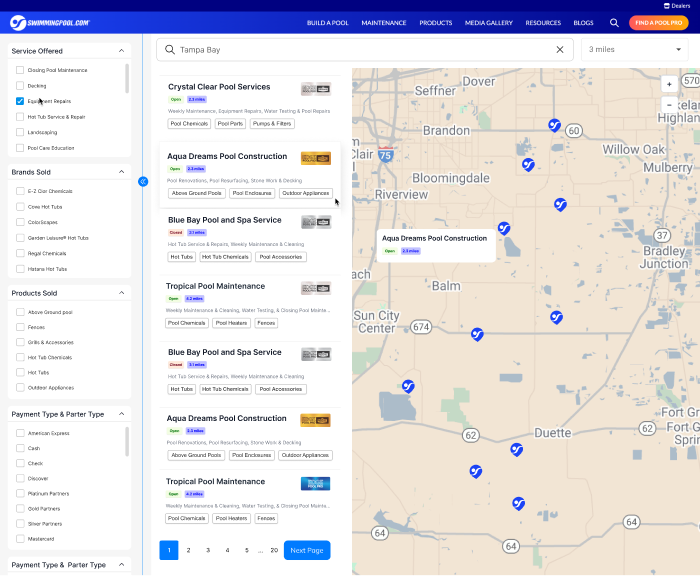Check the Platinum Partners box
This screenshot has width=700, height=576.
(x=20, y=493)
